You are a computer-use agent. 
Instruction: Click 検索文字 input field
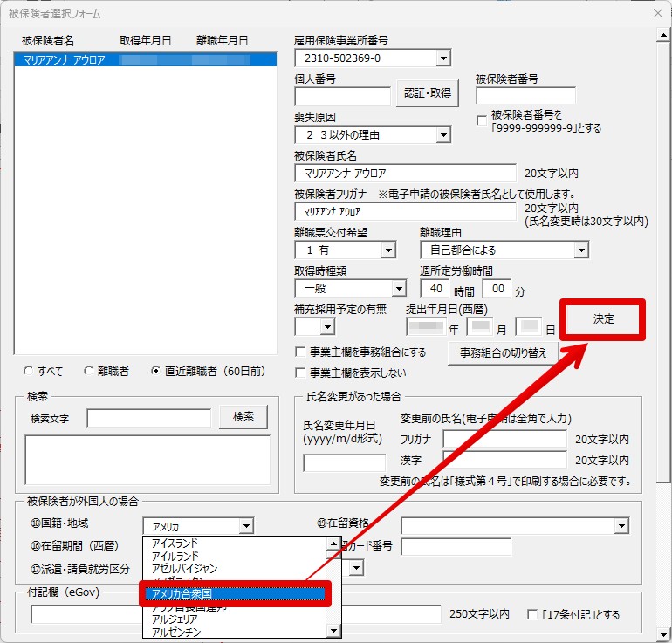[x=148, y=418]
